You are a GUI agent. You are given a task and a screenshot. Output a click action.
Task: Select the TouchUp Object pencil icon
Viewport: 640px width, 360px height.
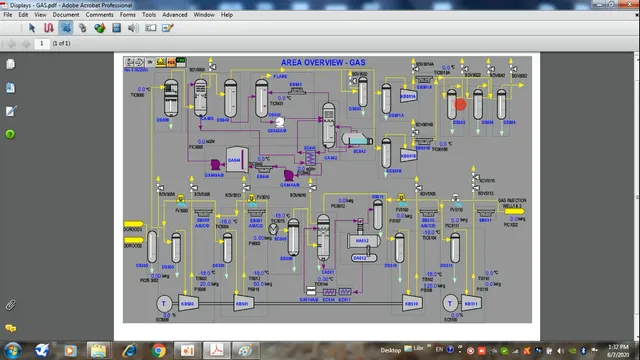click(x=168, y=28)
